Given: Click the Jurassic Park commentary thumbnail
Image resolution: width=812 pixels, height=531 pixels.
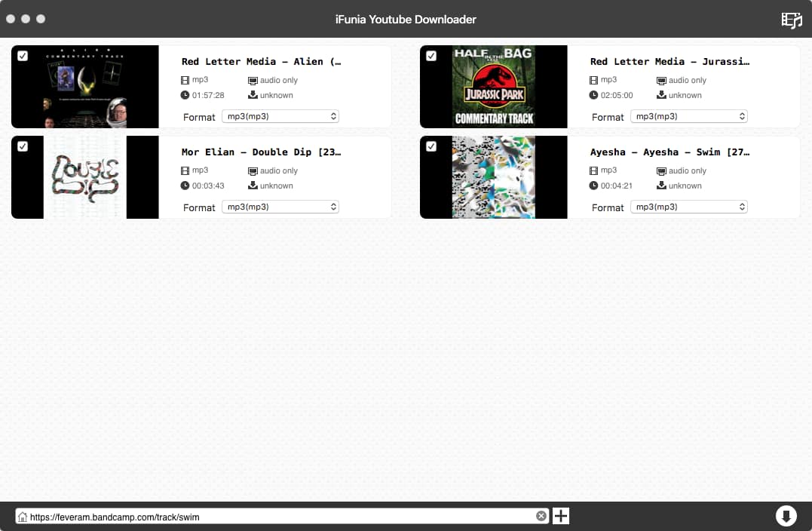Looking at the screenshot, I should [x=493, y=87].
